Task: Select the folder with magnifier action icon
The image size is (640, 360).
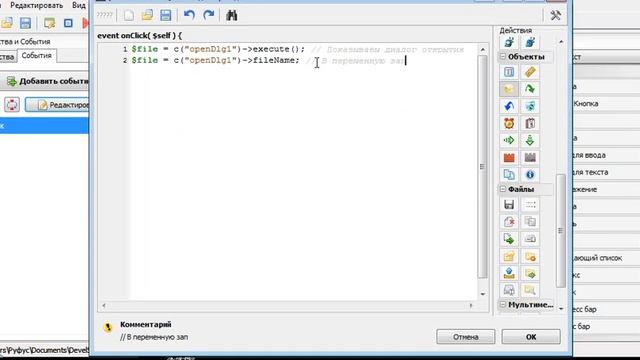Action: tap(530, 290)
